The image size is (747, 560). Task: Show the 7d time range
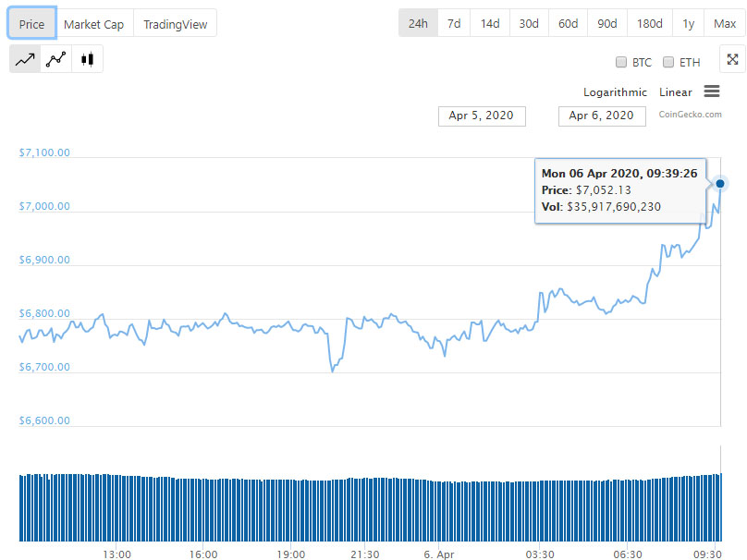tap(454, 23)
